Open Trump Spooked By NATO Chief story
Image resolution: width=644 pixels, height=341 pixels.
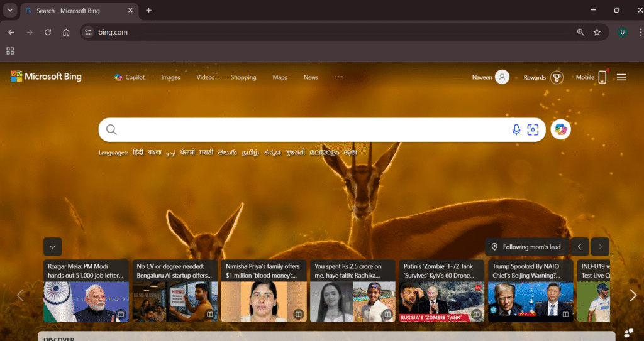click(x=531, y=291)
